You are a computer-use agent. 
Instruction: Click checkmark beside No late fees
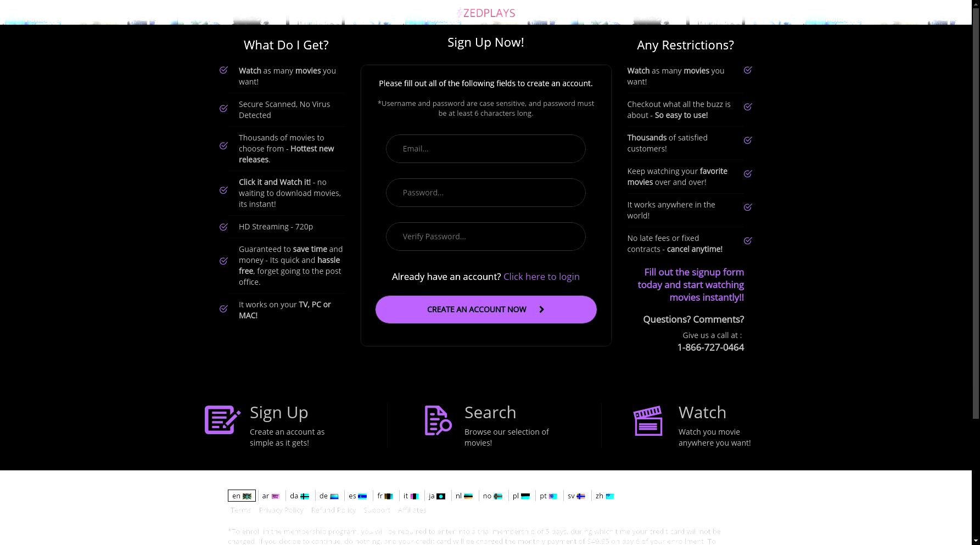[x=748, y=241]
